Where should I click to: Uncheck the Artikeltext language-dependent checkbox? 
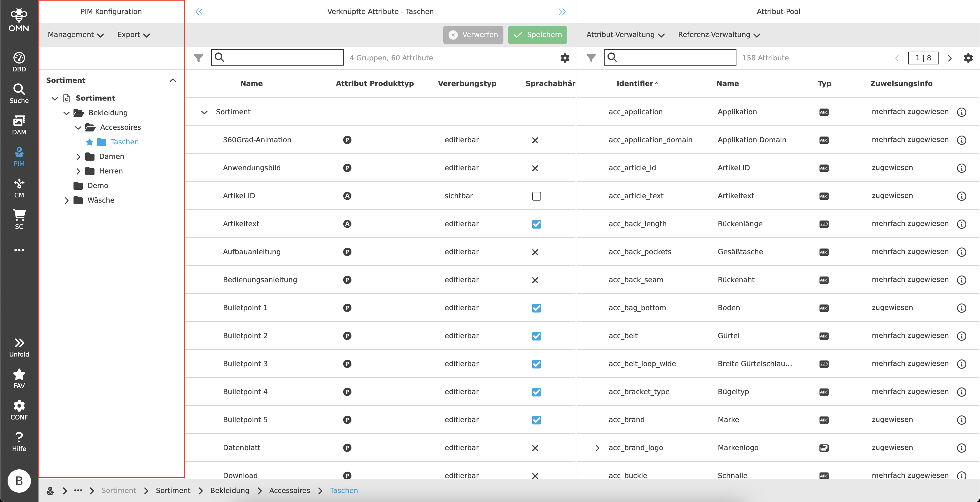(x=536, y=224)
